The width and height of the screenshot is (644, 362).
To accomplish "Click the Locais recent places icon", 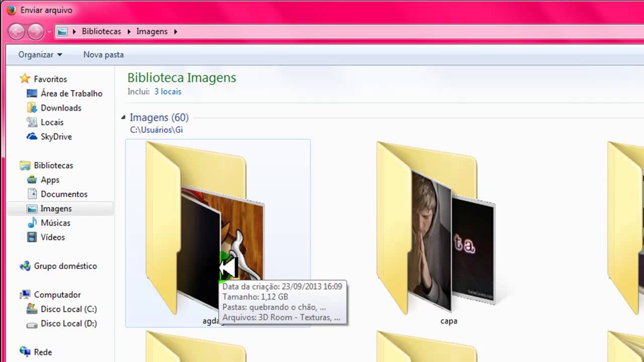I will point(32,122).
